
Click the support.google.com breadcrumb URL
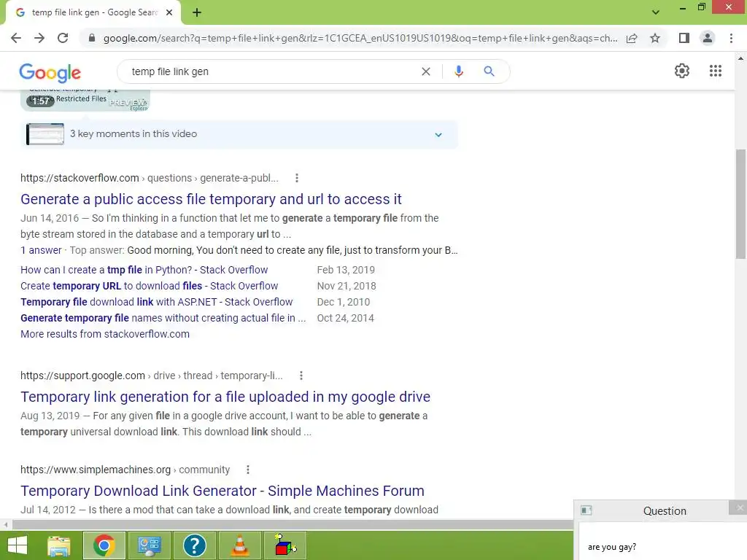[x=152, y=376]
